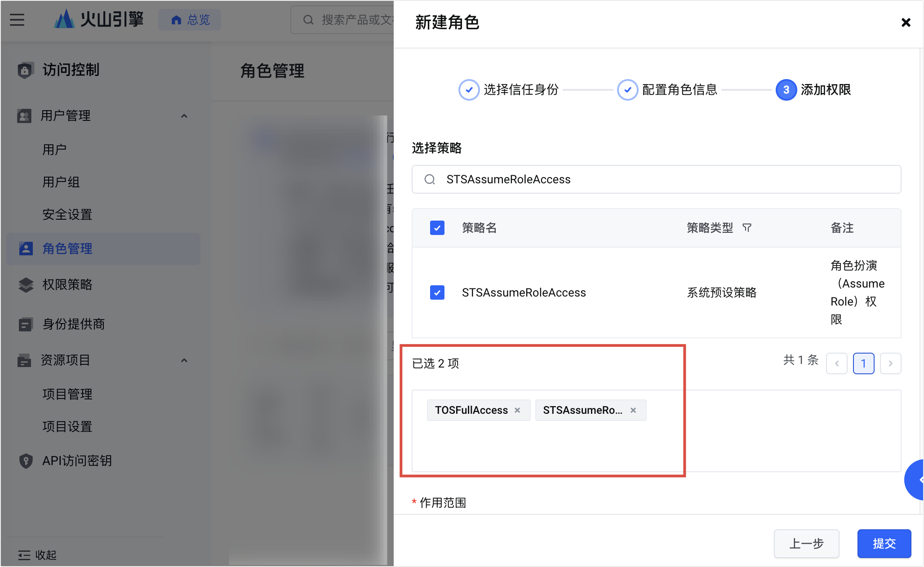This screenshot has width=924, height=567.
Task: Open the 用户组 menu item
Action: click(x=61, y=182)
